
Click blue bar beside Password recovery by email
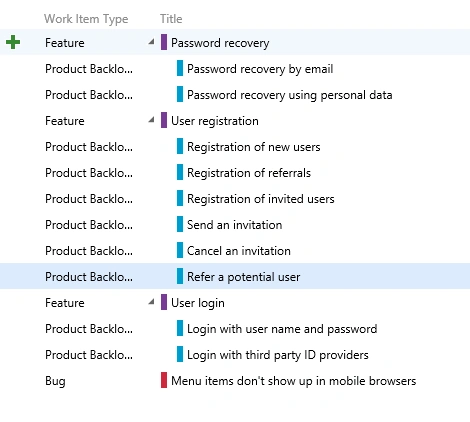pyautogui.click(x=180, y=68)
